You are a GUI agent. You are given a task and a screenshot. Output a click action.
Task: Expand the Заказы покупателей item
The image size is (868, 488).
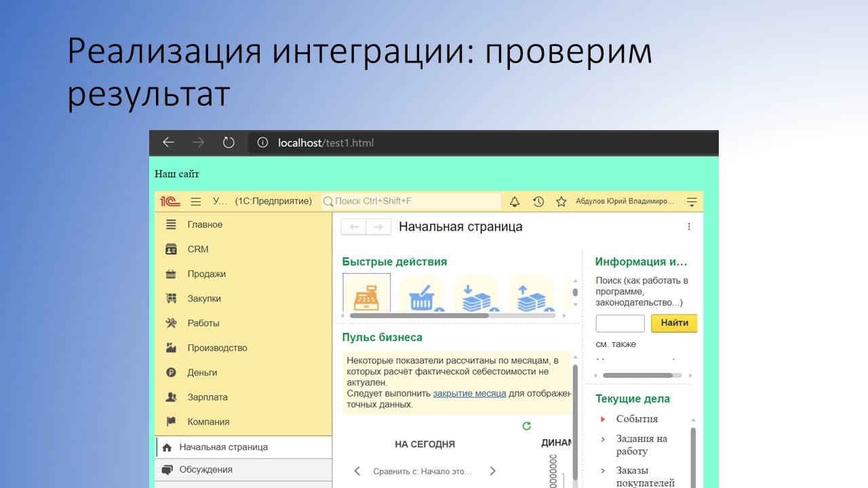[603, 470]
